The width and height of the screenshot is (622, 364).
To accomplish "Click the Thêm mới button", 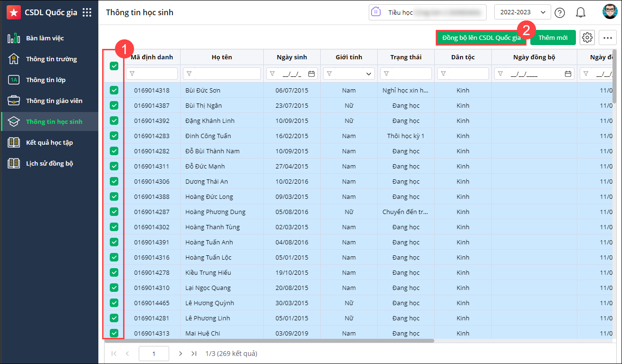I will (553, 37).
